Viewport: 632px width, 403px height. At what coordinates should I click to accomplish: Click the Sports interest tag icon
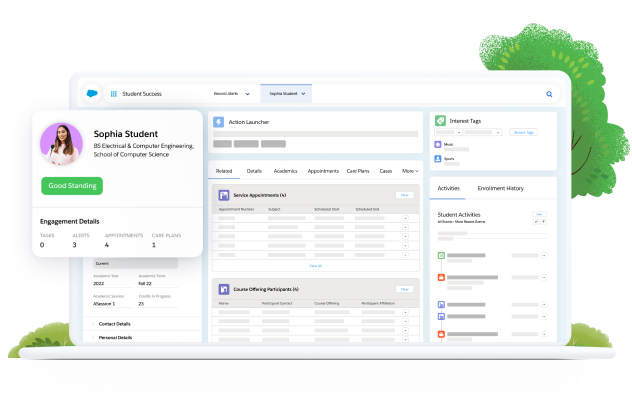(438, 159)
